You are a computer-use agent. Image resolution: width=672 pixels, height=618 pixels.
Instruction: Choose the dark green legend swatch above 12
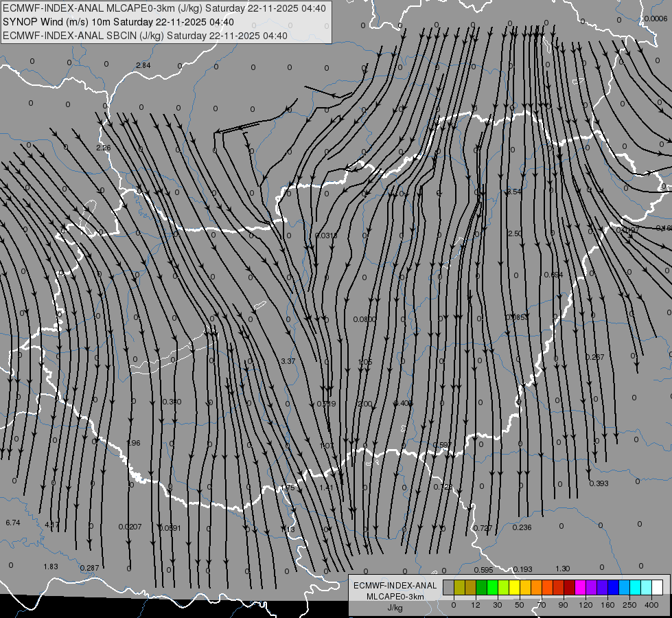pos(481,587)
